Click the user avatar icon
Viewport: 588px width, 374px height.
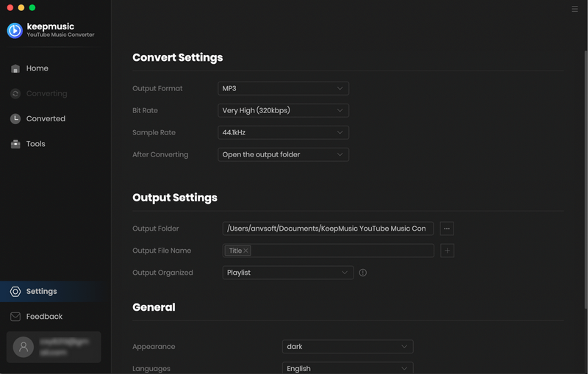pos(24,347)
